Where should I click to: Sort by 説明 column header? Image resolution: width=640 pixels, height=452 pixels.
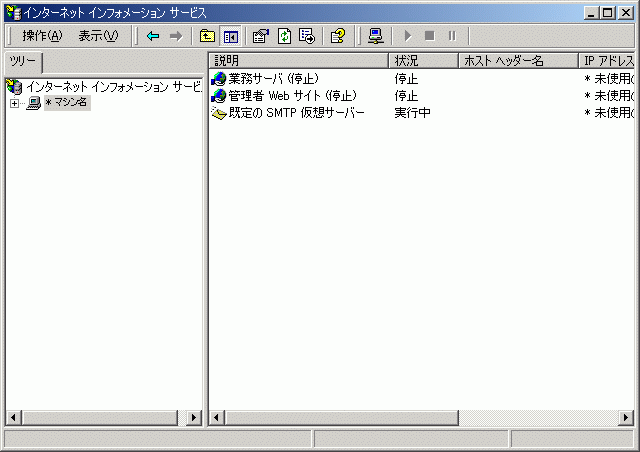pyautogui.click(x=298, y=61)
